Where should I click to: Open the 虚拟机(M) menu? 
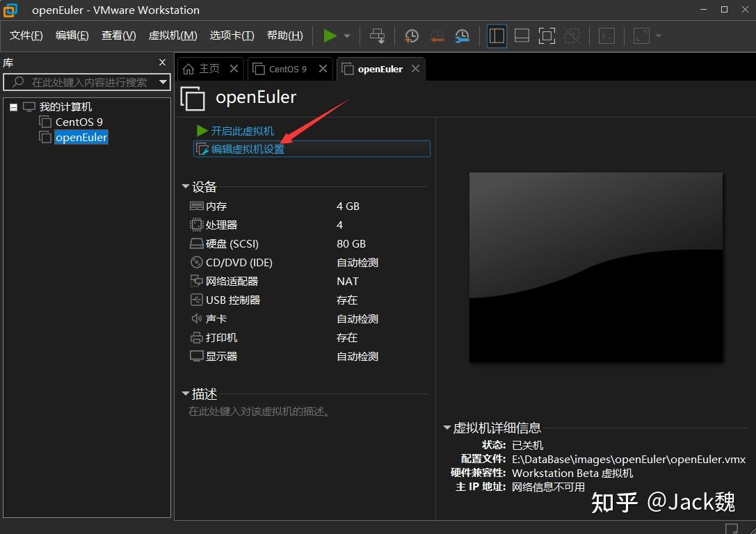tap(172, 34)
